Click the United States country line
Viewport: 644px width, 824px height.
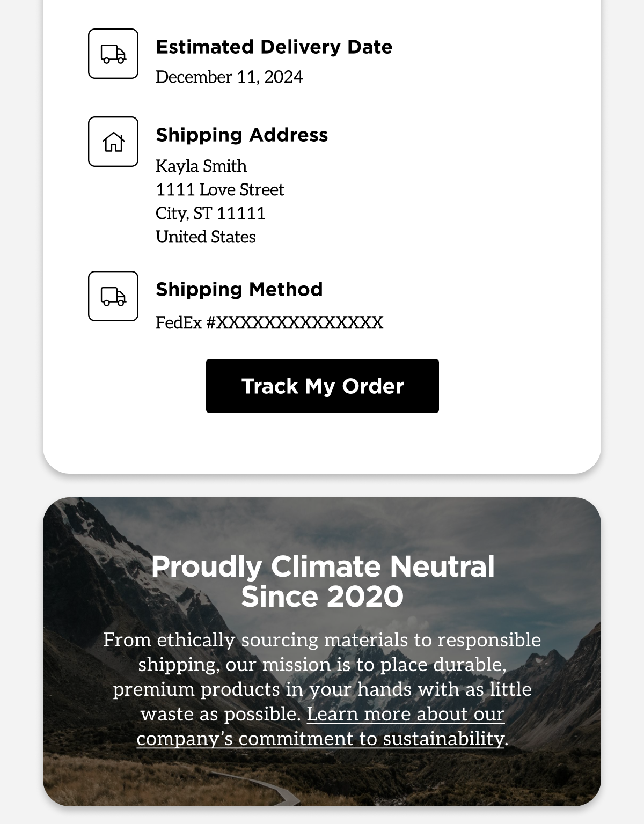pyautogui.click(x=206, y=237)
